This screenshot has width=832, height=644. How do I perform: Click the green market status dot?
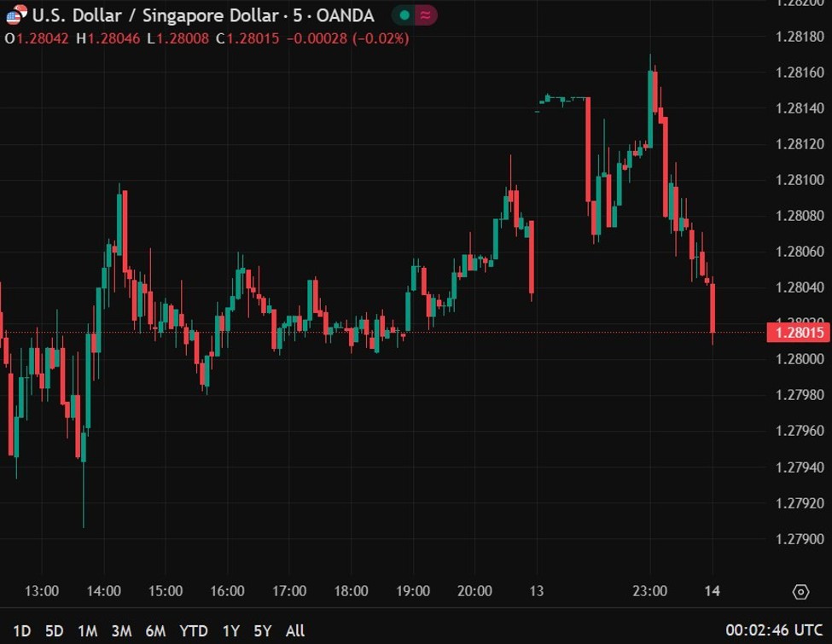(x=404, y=15)
